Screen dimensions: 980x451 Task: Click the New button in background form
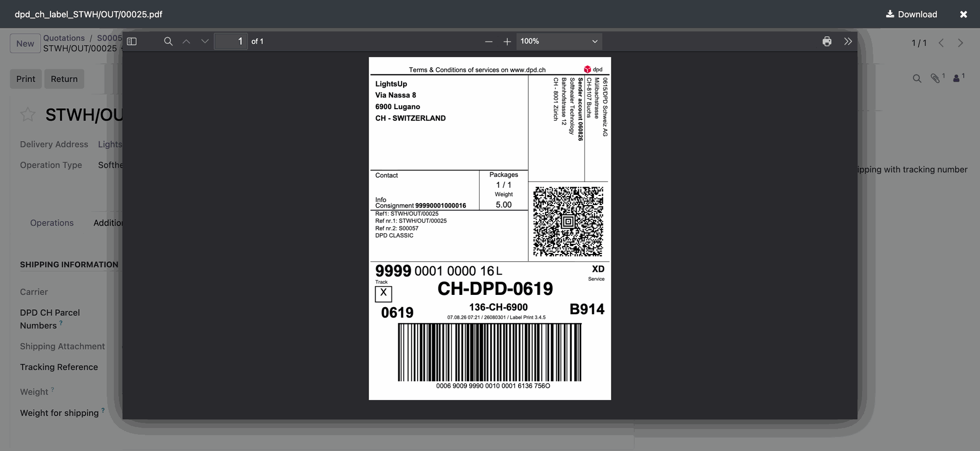[x=25, y=43]
